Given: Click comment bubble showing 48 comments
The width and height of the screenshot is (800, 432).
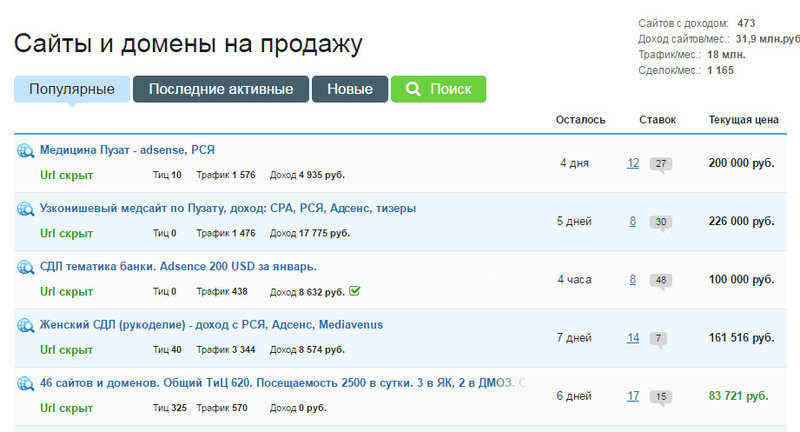Looking at the screenshot, I should coord(659,280).
